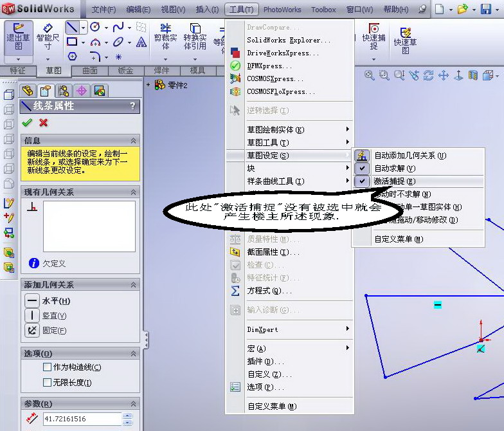This screenshot has height=431, width=504.
Task: Click the Rotate View icon
Action: tap(428, 75)
